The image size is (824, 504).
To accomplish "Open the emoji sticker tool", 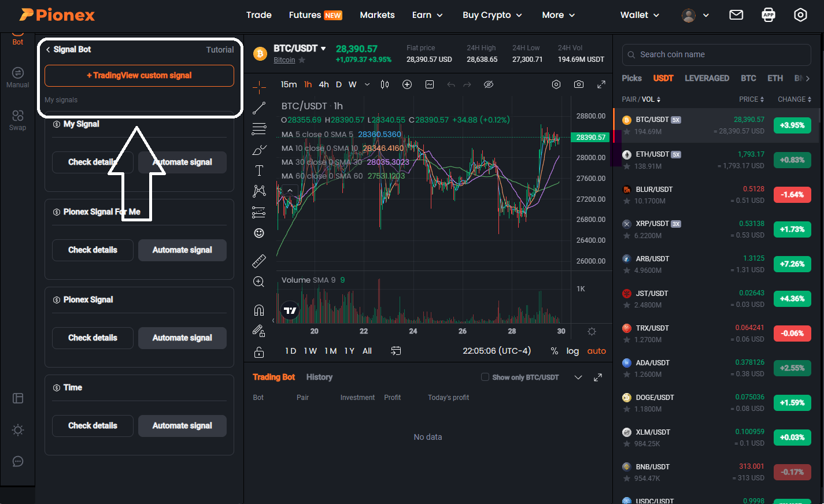I will [x=258, y=233].
